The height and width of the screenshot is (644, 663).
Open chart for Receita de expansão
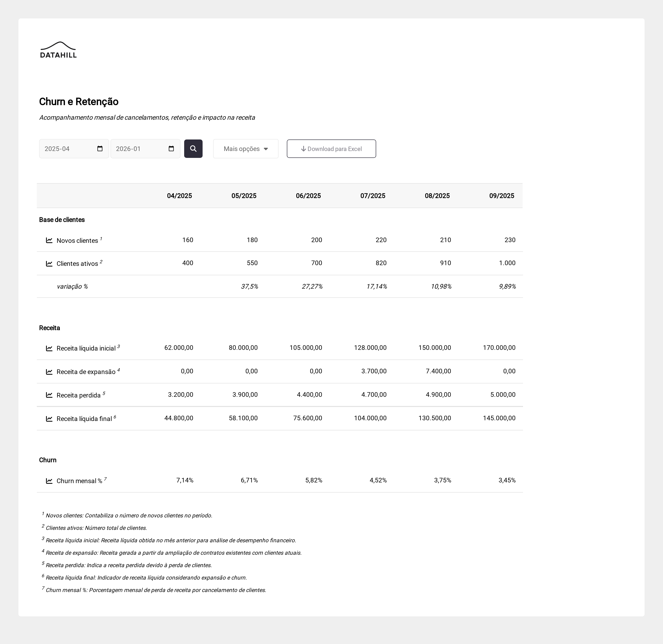[x=49, y=372]
